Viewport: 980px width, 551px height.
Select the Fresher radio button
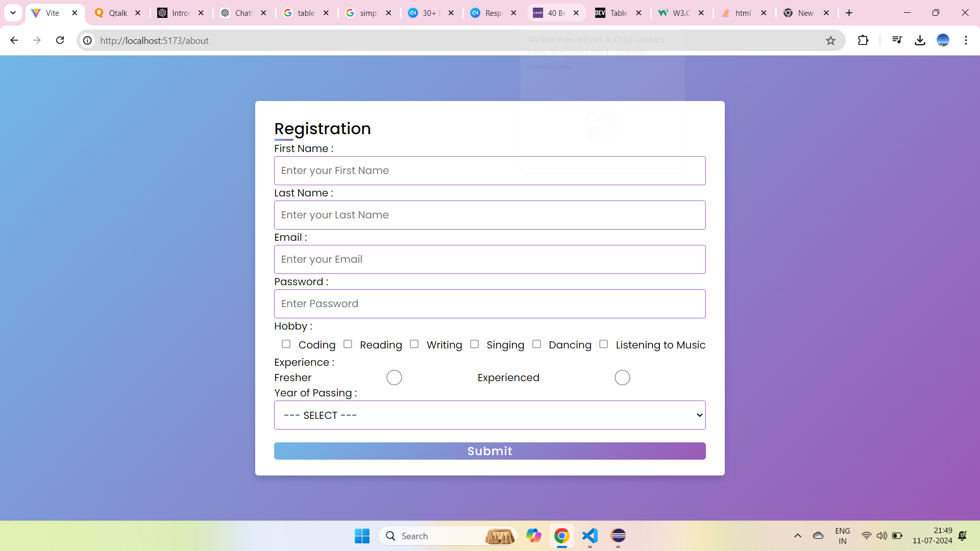(394, 378)
